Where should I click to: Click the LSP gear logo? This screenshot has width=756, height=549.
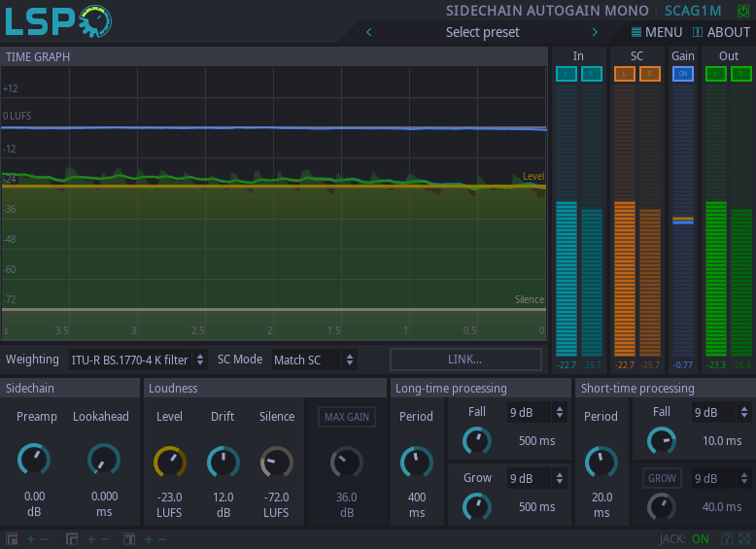point(58,21)
